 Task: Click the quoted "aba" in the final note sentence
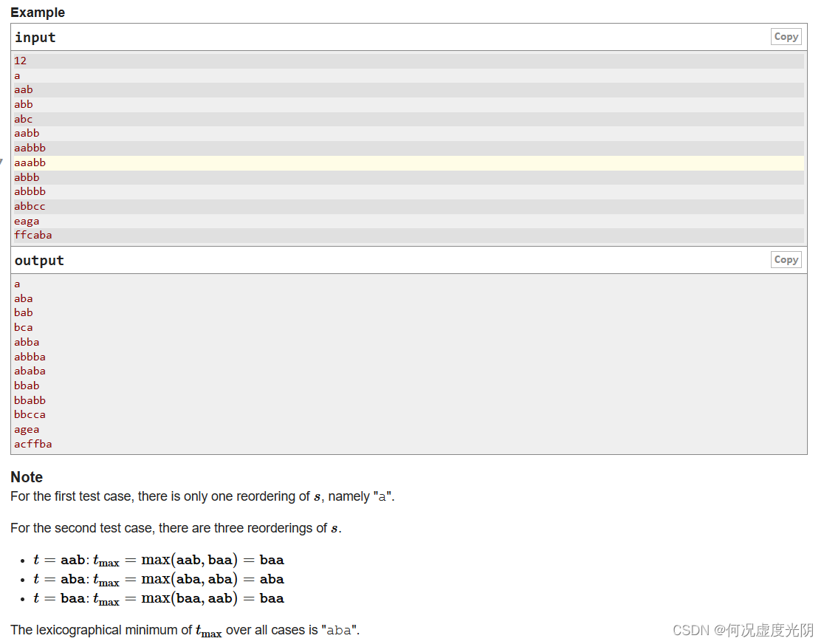(338, 630)
